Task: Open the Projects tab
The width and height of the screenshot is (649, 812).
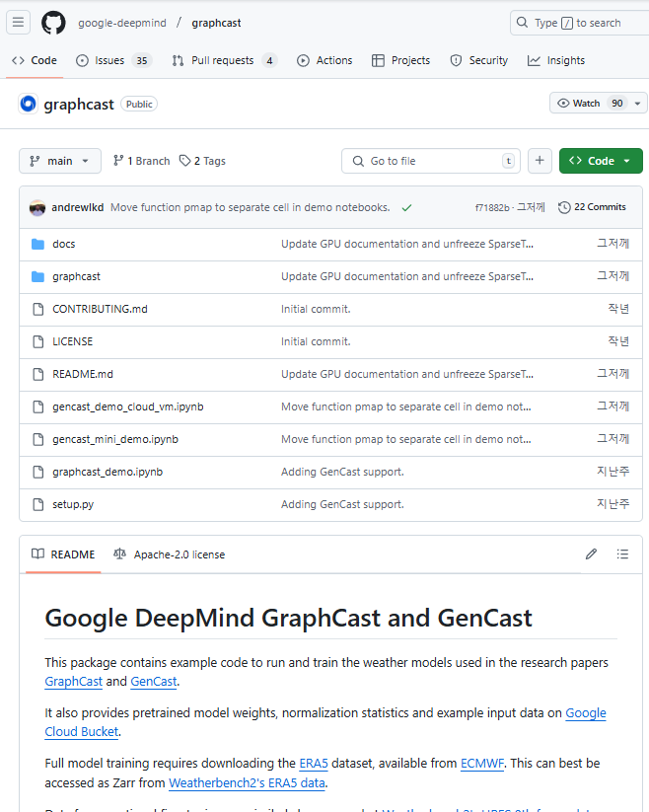Action: pyautogui.click(x=401, y=60)
